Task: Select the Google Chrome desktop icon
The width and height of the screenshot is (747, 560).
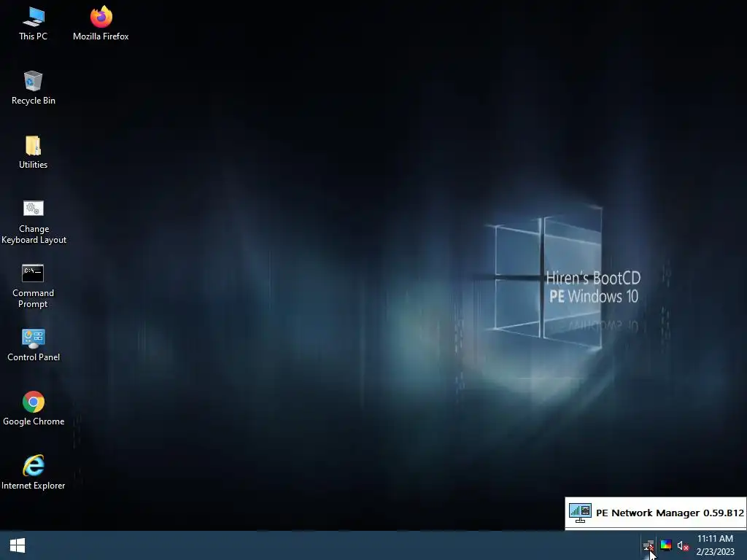Action: click(x=34, y=409)
